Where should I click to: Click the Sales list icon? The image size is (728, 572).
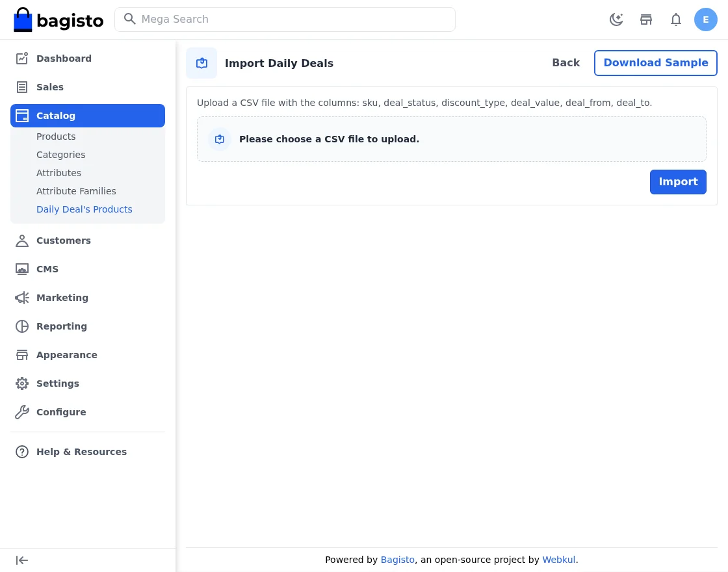click(x=22, y=87)
